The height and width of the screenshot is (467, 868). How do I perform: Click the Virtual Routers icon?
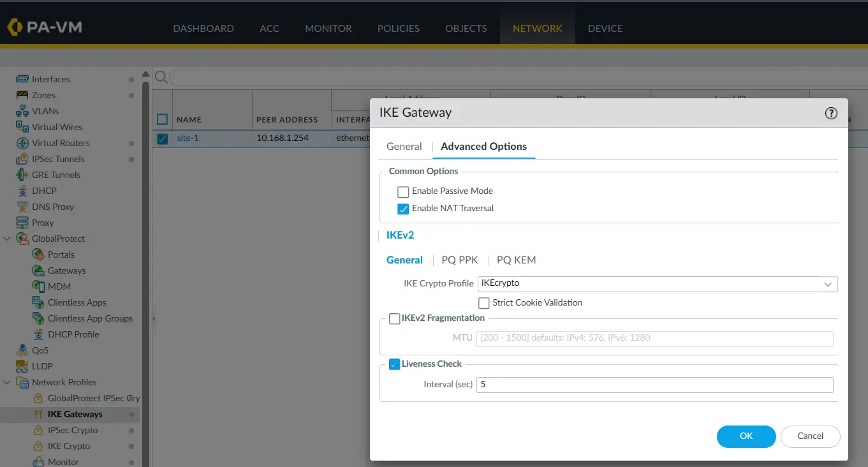[x=22, y=143]
